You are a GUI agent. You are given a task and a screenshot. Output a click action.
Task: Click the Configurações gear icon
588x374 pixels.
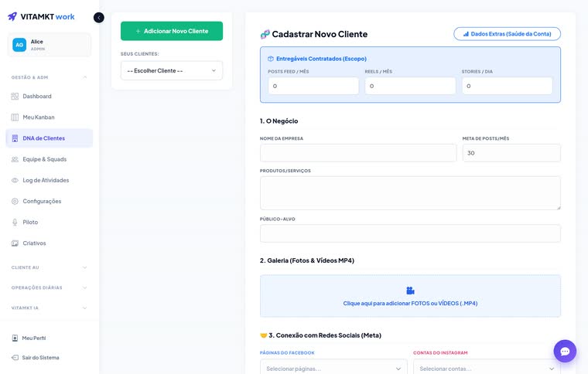tap(15, 201)
